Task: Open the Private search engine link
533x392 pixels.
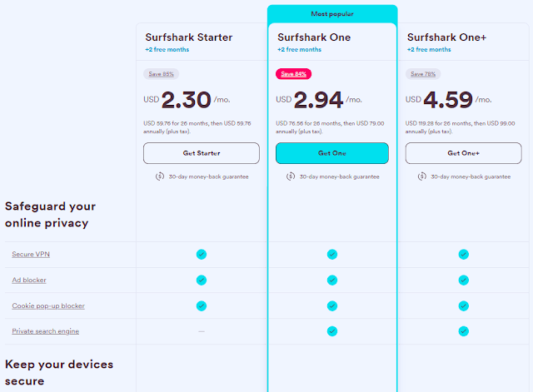Action: click(x=46, y=331)
